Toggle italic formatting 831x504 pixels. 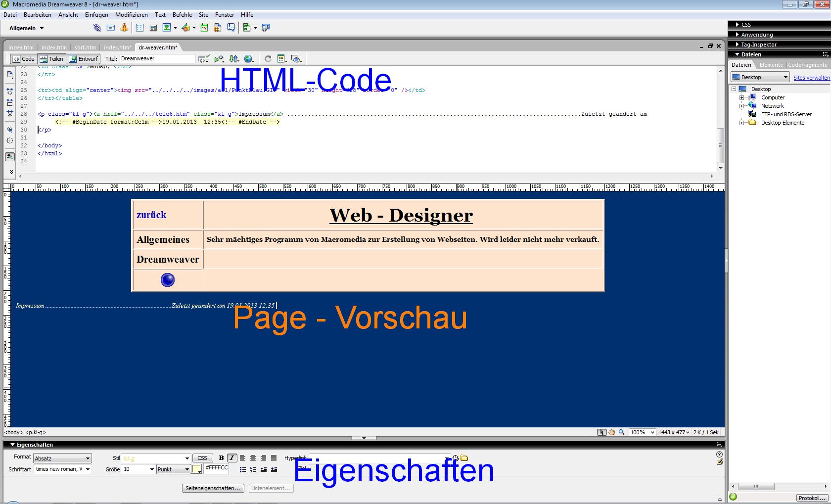click(x=231, y=458)
